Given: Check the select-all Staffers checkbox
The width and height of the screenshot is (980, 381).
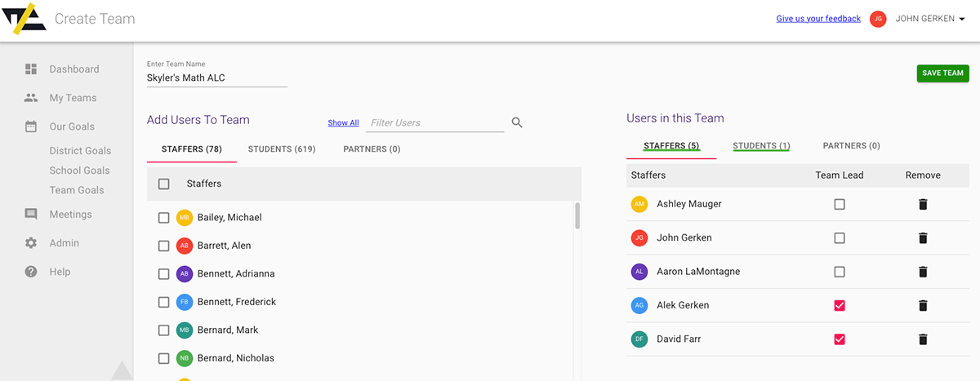Looking at the screenshot, I should point(163,184).
